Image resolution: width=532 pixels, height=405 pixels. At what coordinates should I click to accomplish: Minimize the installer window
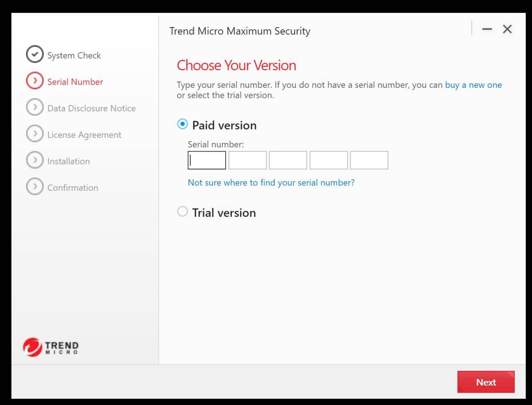[487, 29]
